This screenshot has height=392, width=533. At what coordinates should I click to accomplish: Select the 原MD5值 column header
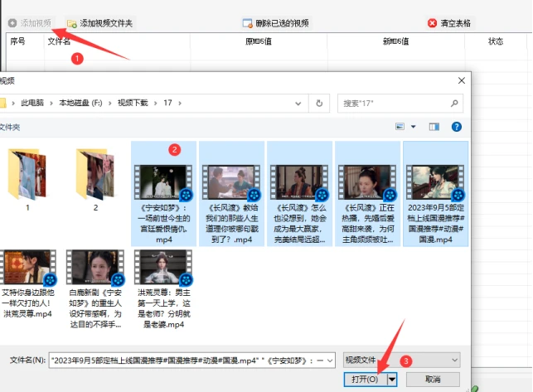(259, 41)
